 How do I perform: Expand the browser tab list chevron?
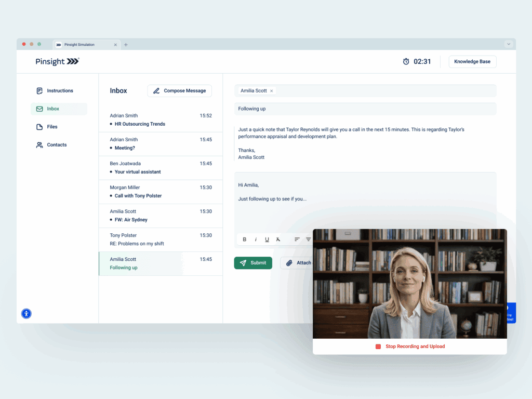(x=508, y=45)
